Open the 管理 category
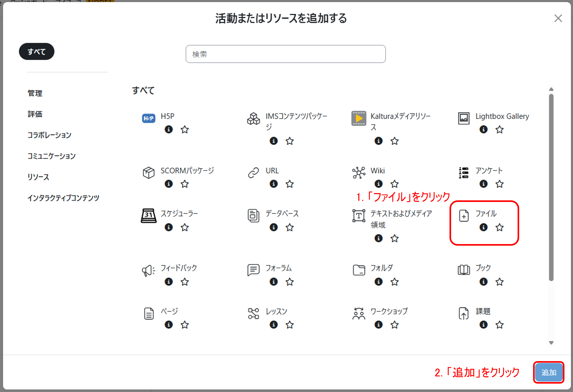The image size is (573, 392). (x=35, y=93)
